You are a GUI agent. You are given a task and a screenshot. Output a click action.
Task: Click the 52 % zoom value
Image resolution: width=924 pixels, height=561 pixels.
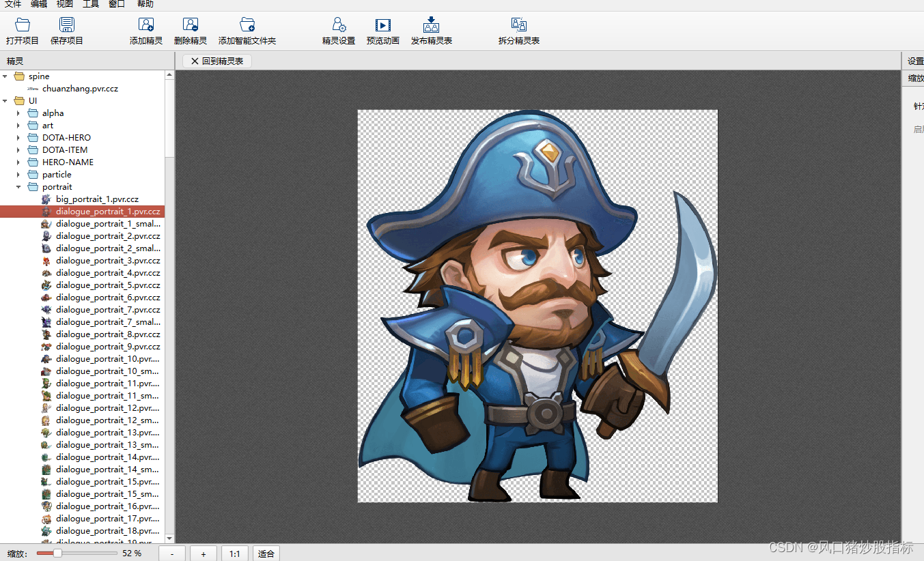(132, 553)
